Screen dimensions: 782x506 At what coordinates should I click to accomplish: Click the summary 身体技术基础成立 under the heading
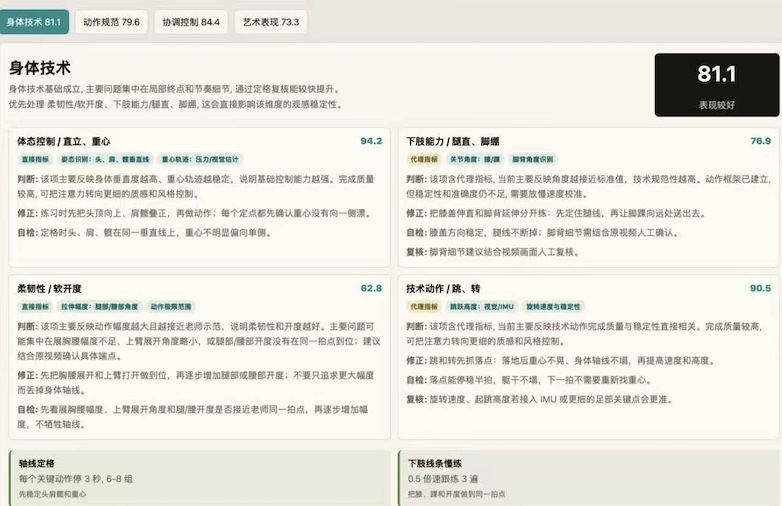point(175,89)
